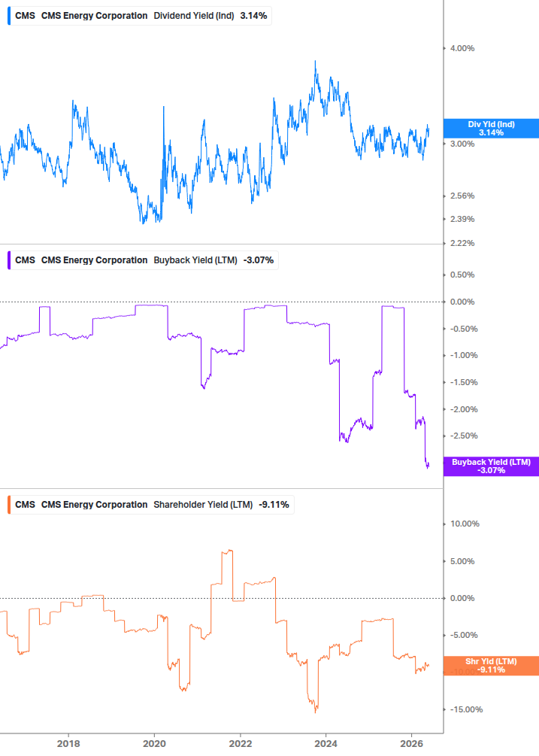
Task: Click the 2.56% dividend yield axis label
Action: tap(462, 196)
